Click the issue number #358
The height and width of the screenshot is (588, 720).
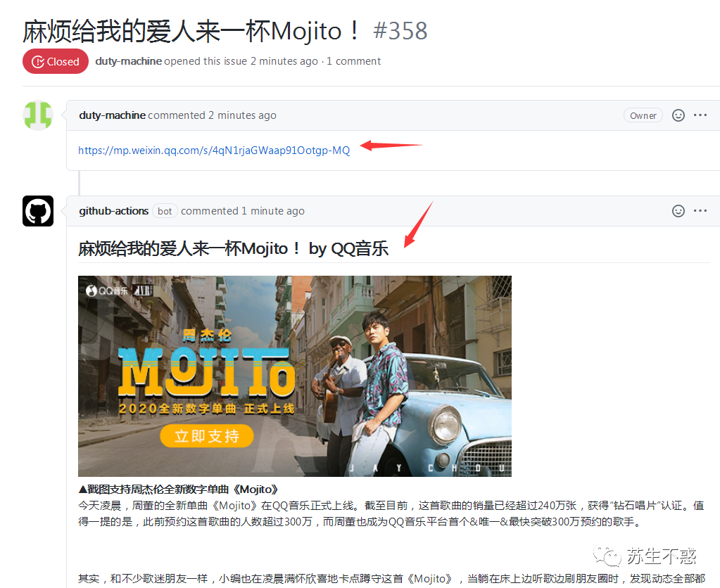[400, 31]
